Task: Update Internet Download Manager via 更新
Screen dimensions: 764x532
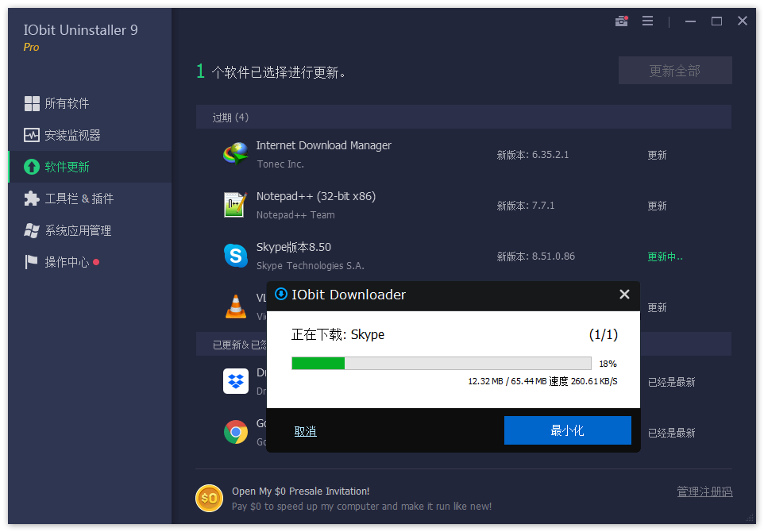Action: click(x=657, y=155)
